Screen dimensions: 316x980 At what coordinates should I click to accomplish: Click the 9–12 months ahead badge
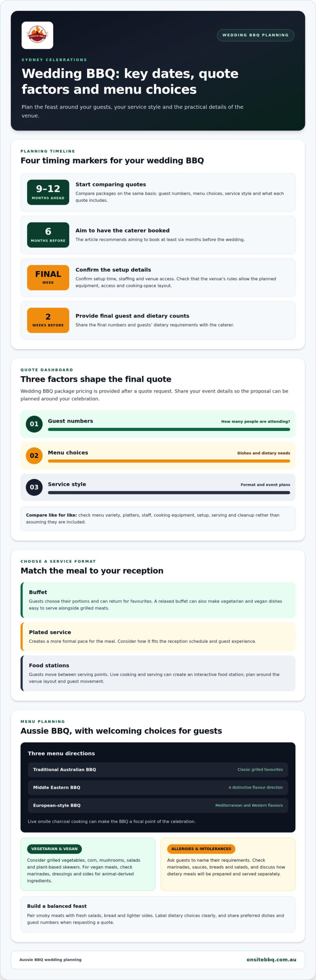tap(48, 192)
